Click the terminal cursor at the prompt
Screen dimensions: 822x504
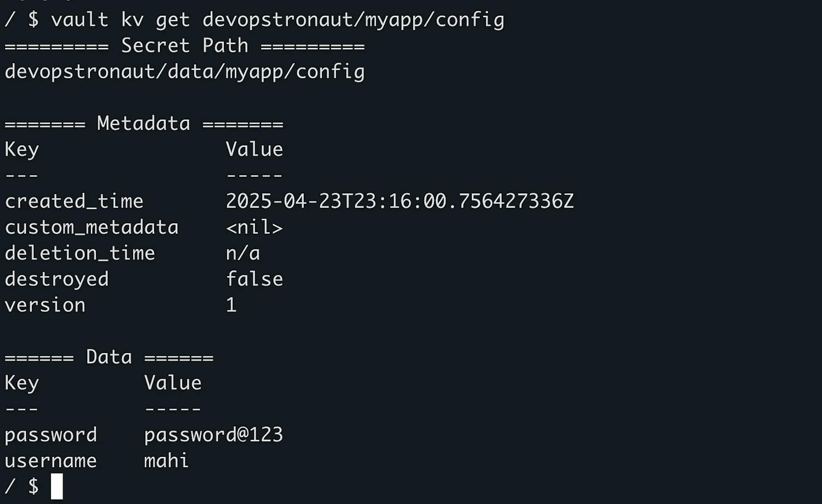57,486
